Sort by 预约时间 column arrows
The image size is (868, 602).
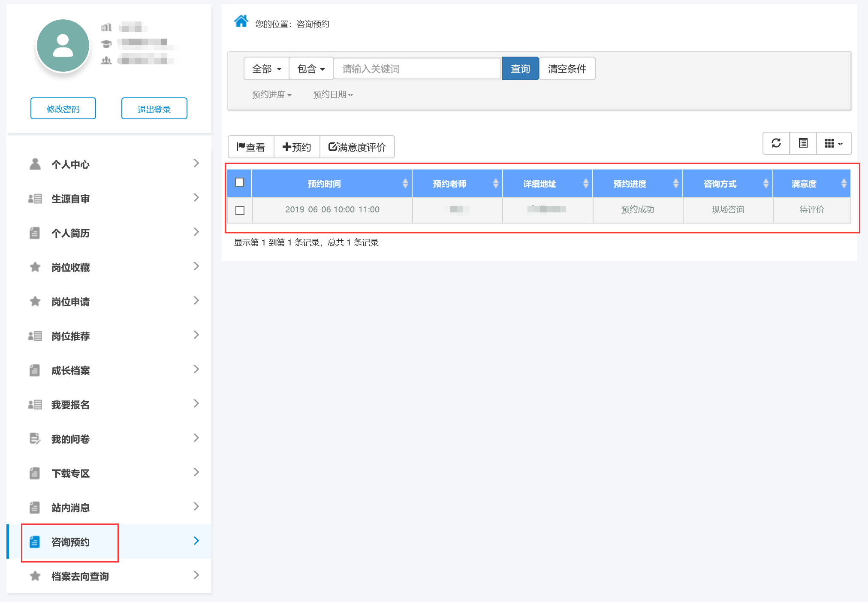(405, 184)
